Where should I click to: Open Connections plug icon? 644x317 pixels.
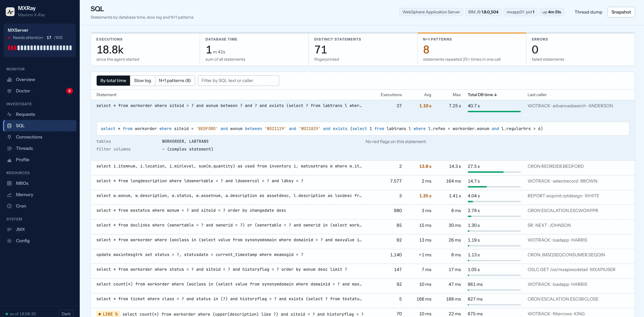click(x=9, y=137)
